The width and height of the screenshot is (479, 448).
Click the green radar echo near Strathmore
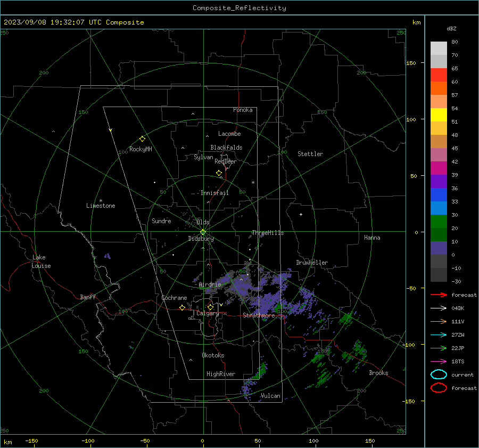278,307
